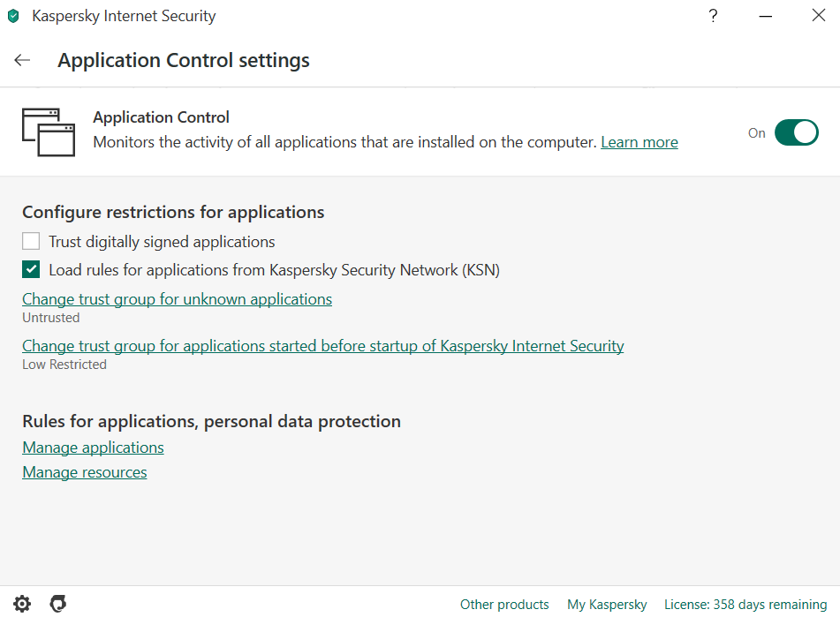Enable Trust digitally signed applications checkbox

click(32, 241)
